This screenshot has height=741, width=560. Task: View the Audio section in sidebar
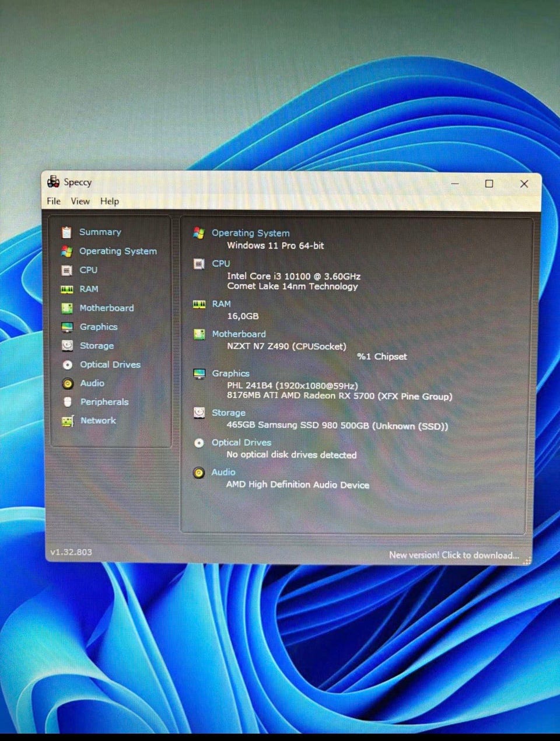point(92,383)
